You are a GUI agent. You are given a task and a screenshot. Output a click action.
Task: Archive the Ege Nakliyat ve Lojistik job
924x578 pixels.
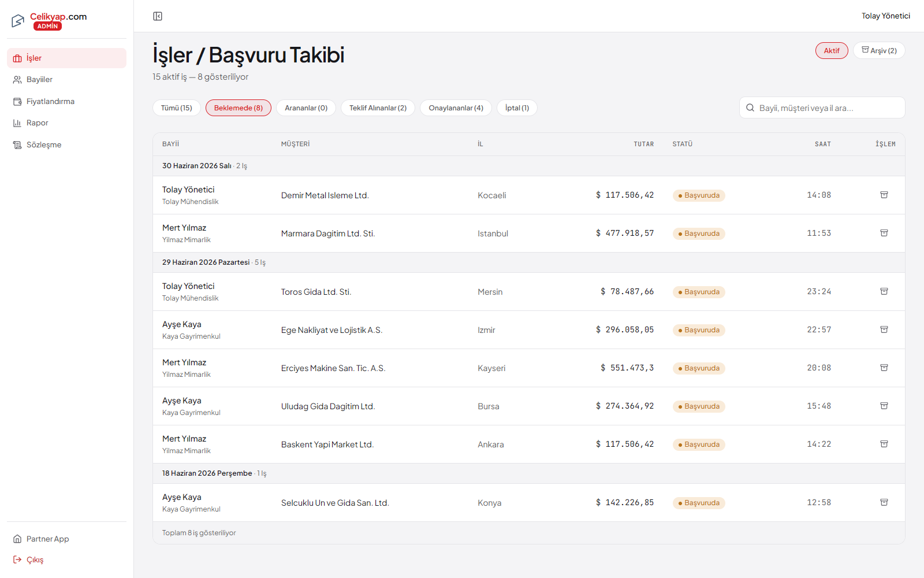pos(884,329)
